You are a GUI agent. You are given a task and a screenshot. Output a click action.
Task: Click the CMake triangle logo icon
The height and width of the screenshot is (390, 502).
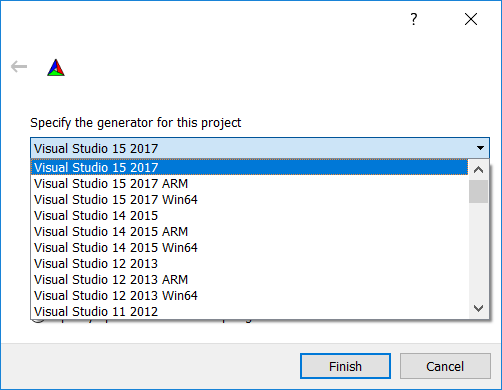point(56,67)
